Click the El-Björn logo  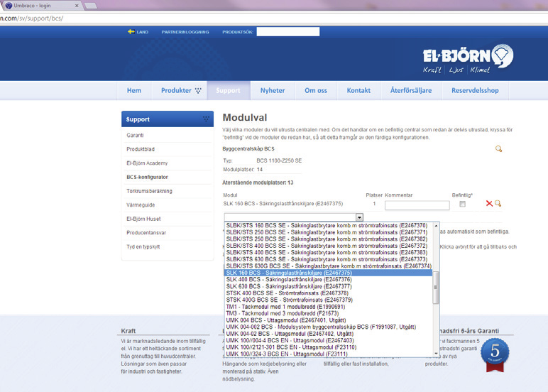pyautogui.click(x=468, y=58)
